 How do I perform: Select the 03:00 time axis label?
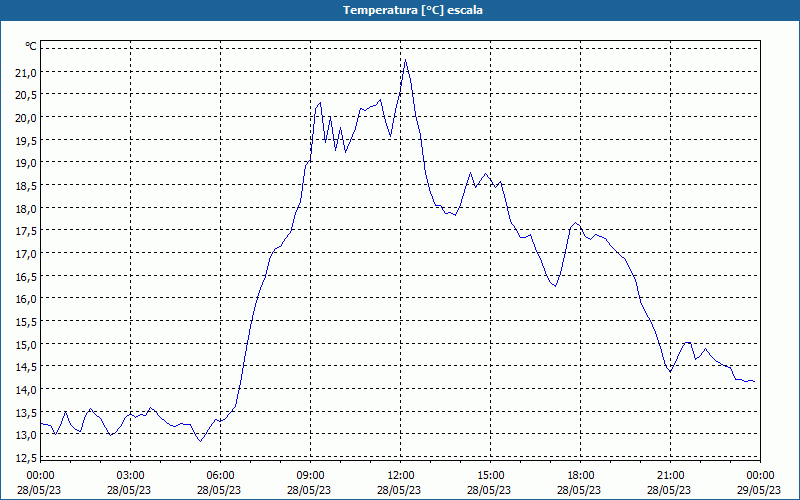coord(130,476)
